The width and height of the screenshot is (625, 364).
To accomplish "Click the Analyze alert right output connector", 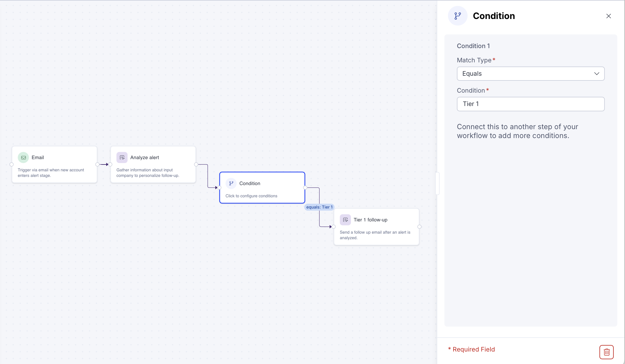I will pos(196,164).
